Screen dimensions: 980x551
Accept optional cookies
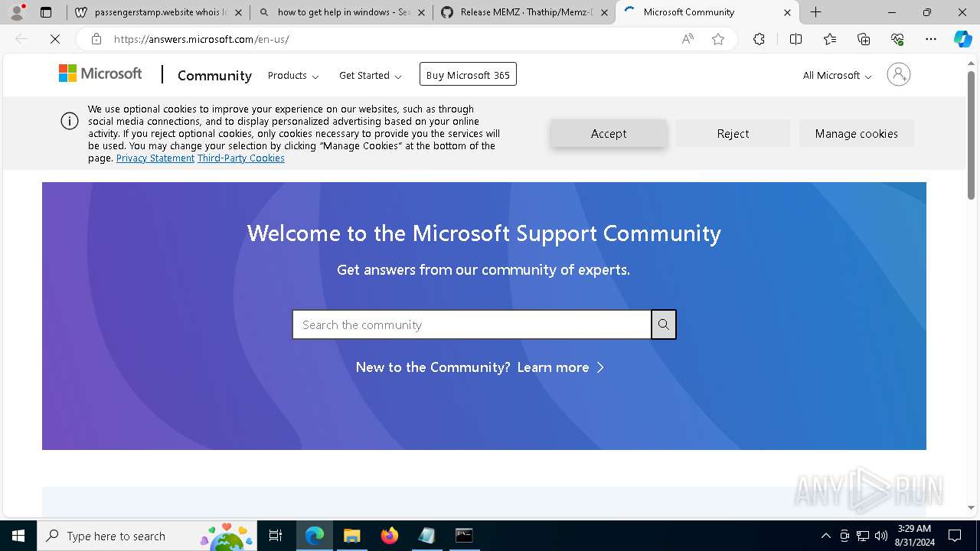[609, 133]
